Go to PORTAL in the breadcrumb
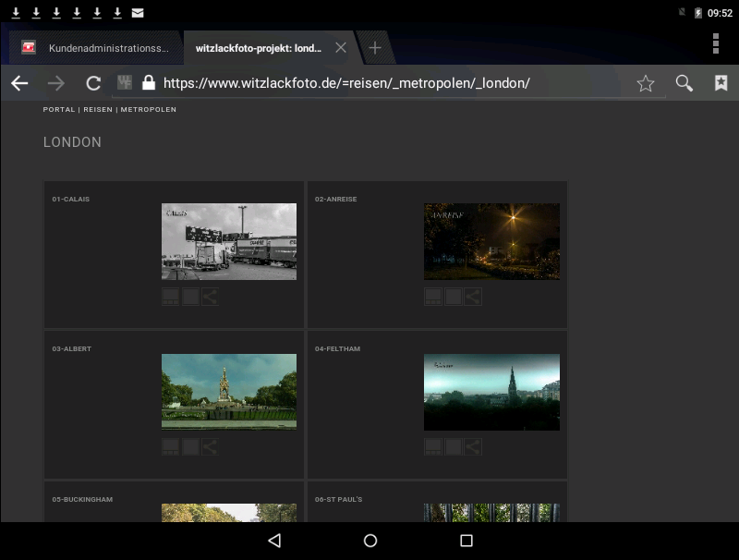Screen dimensions: 739x560 click(x=59, y=110)
